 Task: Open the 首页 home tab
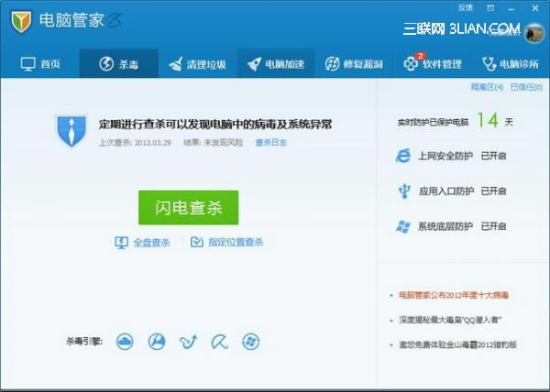(x=40, y=64)
